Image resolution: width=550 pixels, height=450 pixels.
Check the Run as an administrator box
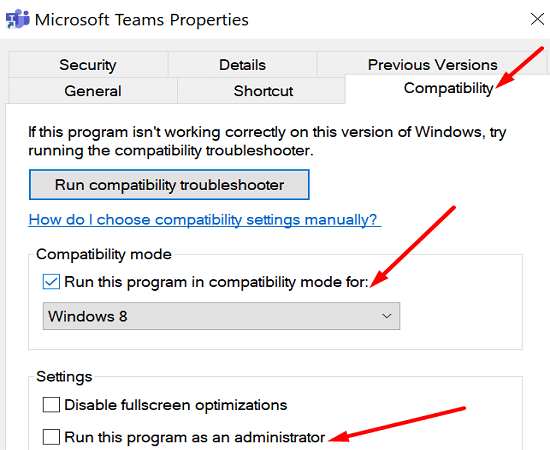(51, 437)
